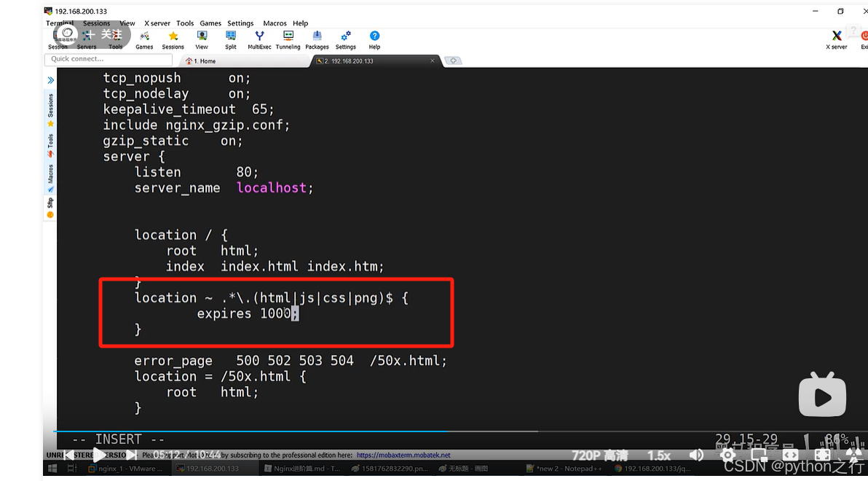
Task: Click the 关注 follow button
Action: point(104,35)
